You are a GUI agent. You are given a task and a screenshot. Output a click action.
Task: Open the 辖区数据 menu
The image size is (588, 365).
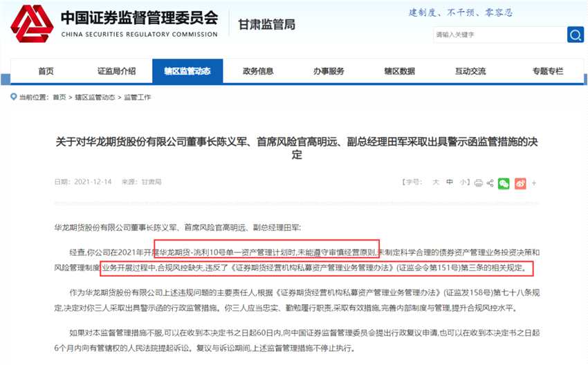point(400,71)
